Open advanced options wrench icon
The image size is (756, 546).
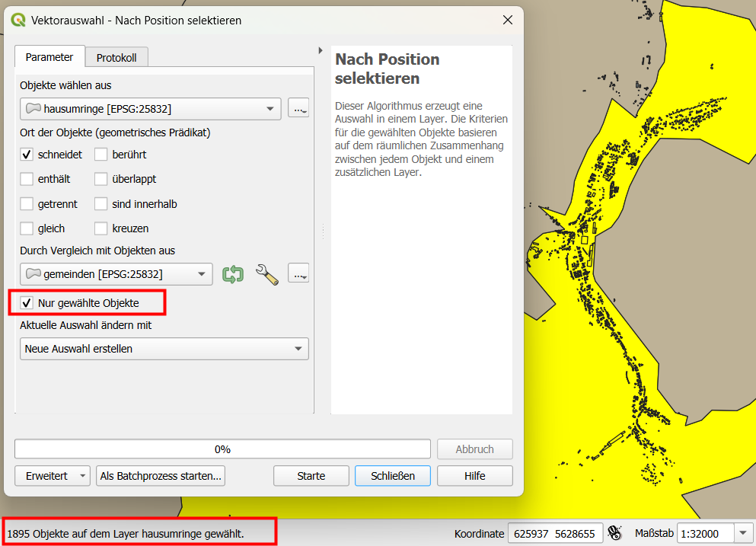click(266, 274)
